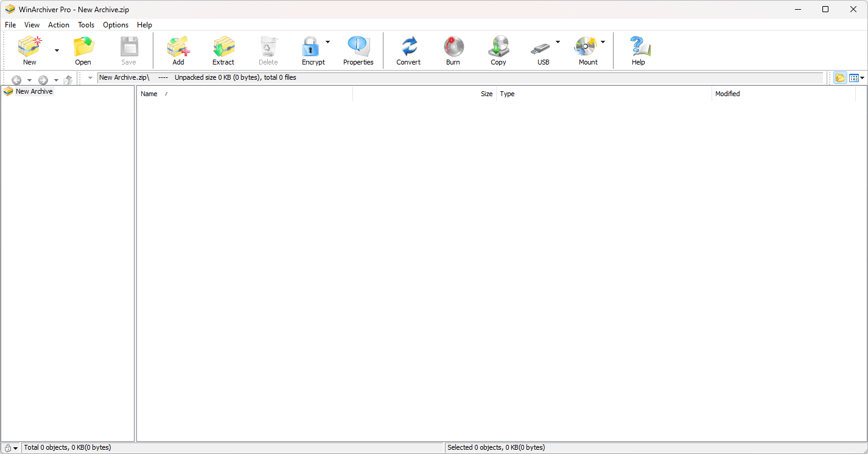Click the Copy disc icon
Screen dimensions: 868x454
click(x=498, y=47)
